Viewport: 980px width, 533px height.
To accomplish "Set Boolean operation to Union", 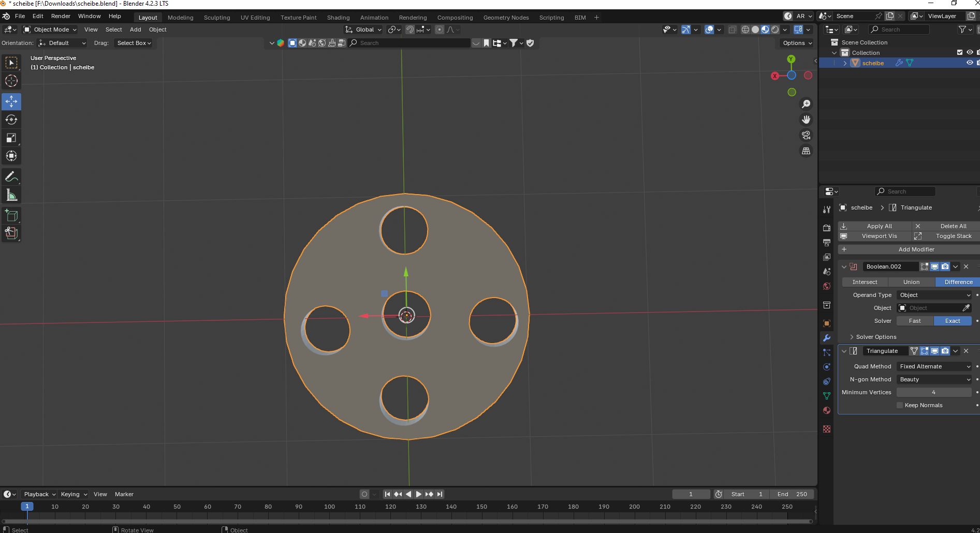I will click(x=911, y=282).
